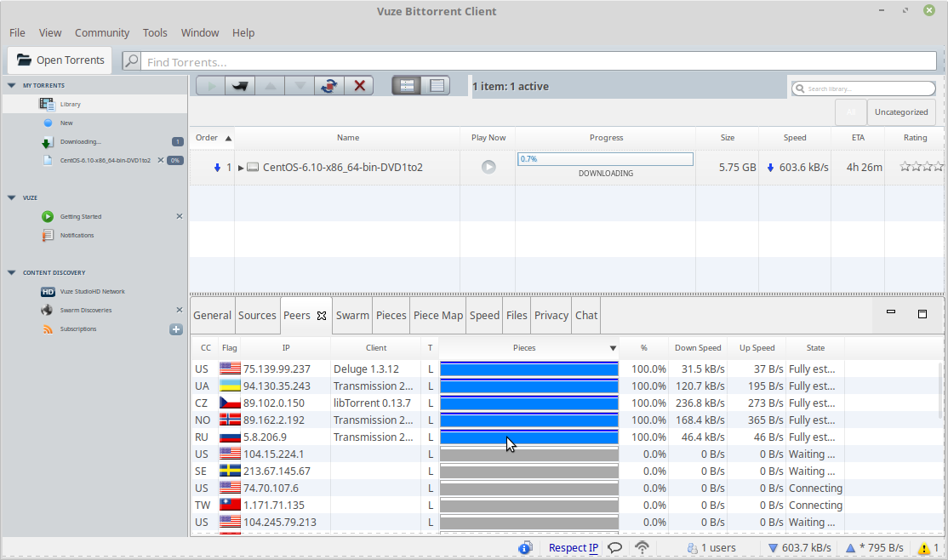Switch to the big row view
This screenshot has height=560, width=948.
coord(407,86)
